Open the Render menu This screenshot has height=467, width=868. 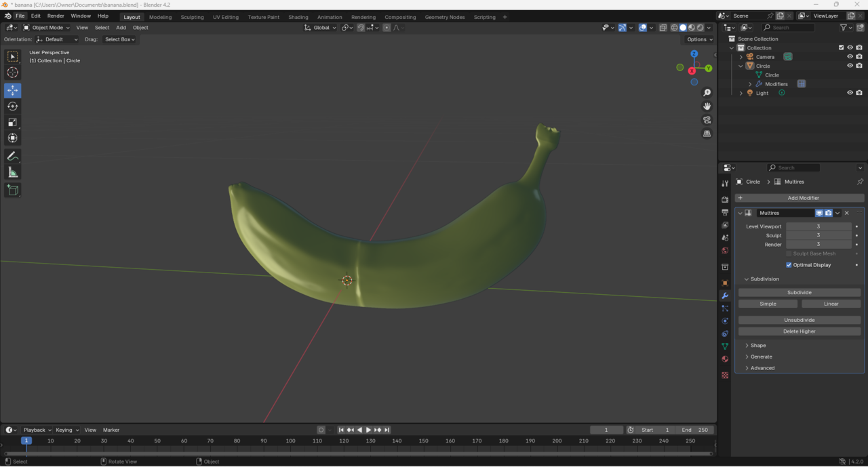click(56, 16)
